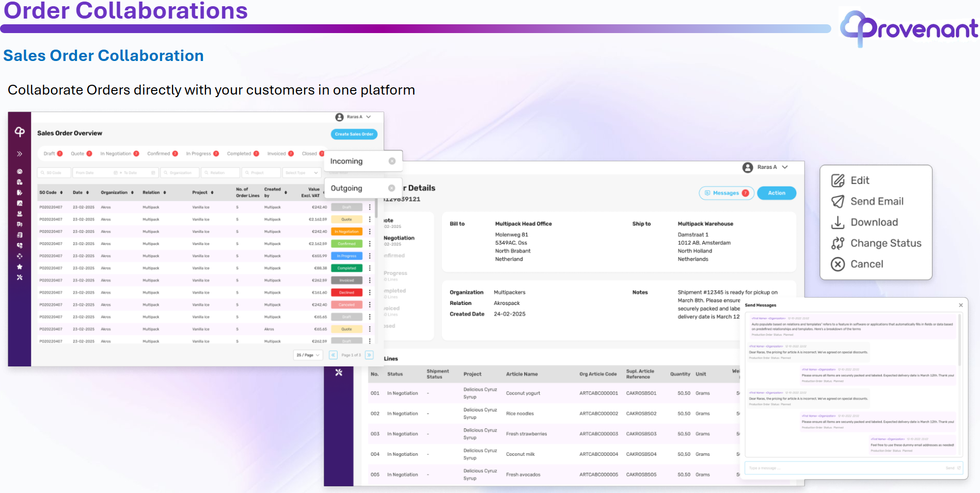
Task: Click the send paper-plane icon in message box
Action: (x=959, y=468)
